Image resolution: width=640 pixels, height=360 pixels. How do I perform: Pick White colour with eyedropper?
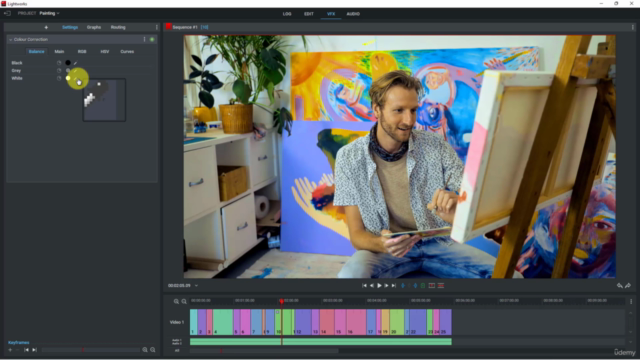76,78
